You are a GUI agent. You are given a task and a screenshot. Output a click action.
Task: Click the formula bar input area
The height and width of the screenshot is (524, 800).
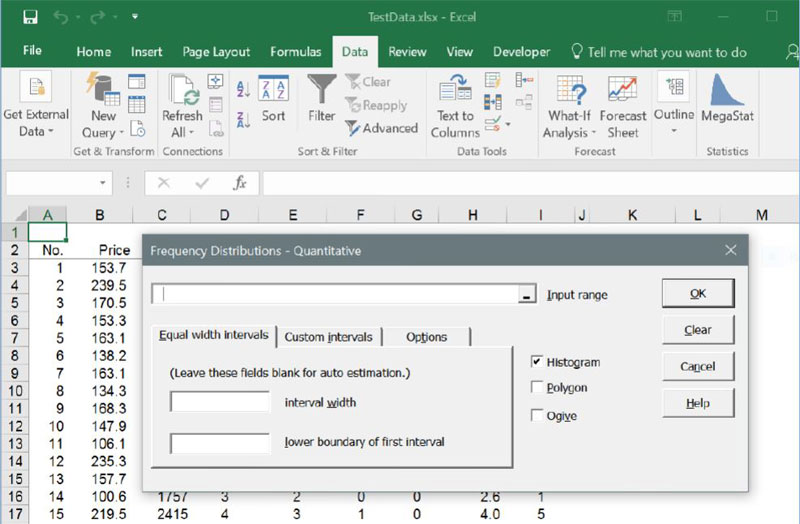(x=531, y=183)
